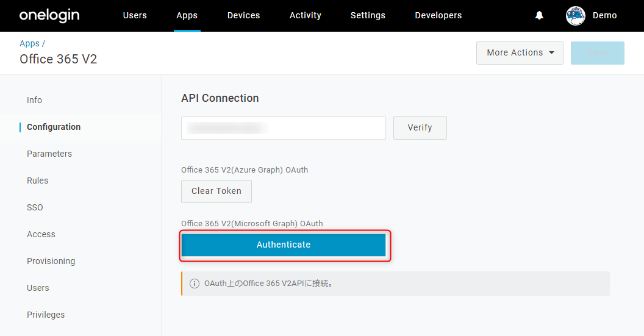Open the Demo account name menu
This screenshot has height=336, width=644.
point(604,16)
